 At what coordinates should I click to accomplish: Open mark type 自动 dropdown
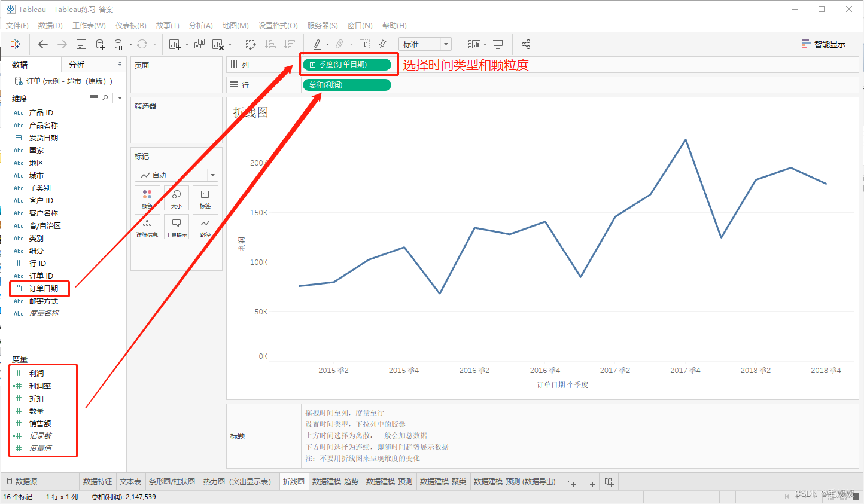pyautogui.click(x=177, y=175)
